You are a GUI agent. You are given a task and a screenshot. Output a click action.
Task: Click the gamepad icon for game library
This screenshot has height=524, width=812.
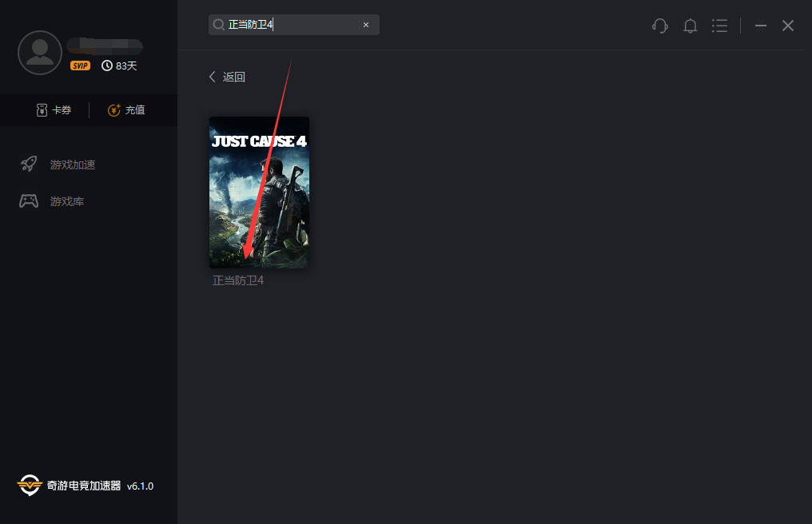tap(29, 201)
